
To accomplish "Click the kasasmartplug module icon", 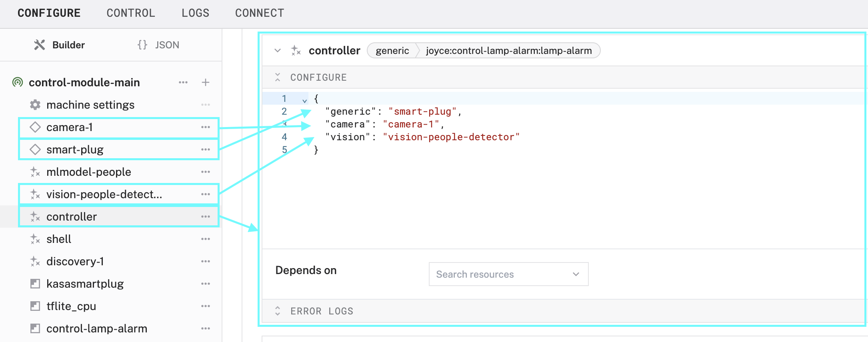I will [35, 284].
